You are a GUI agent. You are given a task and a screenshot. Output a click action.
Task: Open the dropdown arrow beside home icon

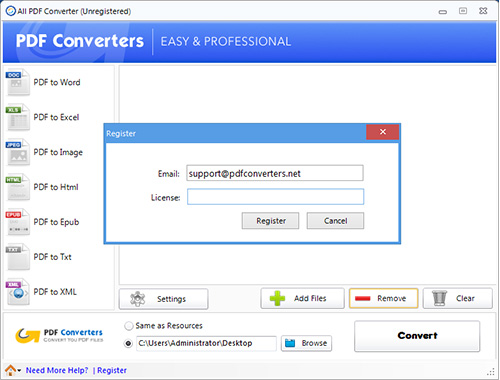19,371
